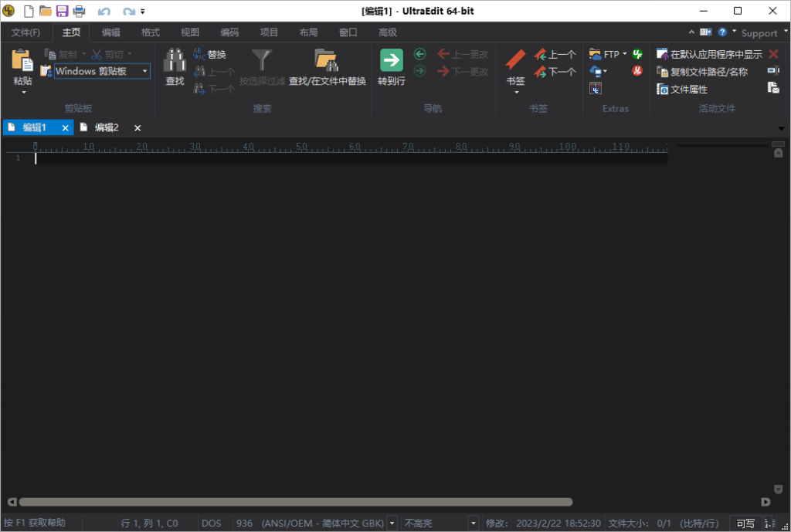
Task: Go to previous bookmark (上一个) in the bookmark group
Action: coord(555,54)
